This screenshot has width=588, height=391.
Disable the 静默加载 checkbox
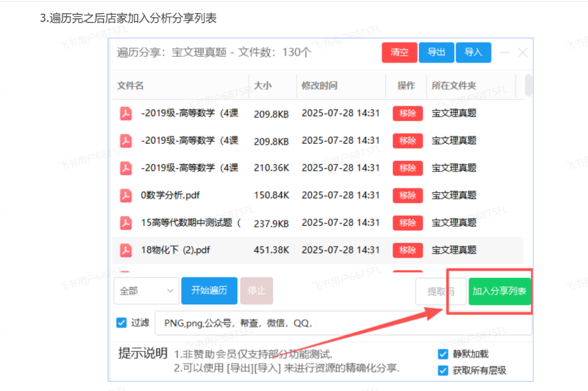click(x=443, y=354)
